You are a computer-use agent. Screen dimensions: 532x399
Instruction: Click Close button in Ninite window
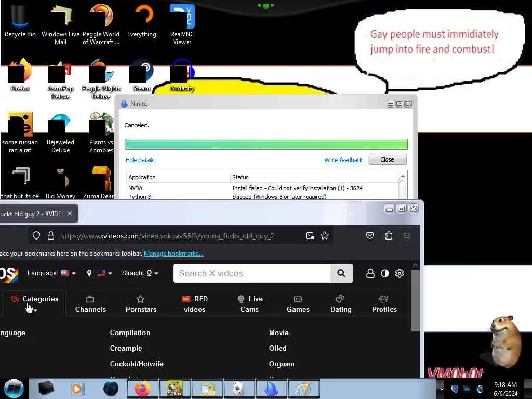coord(388,159)
